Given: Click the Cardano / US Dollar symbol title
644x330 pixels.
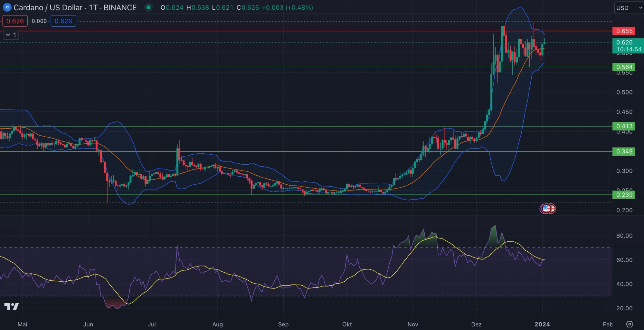Looking at the screenshot, I should [x=48, y=7].
